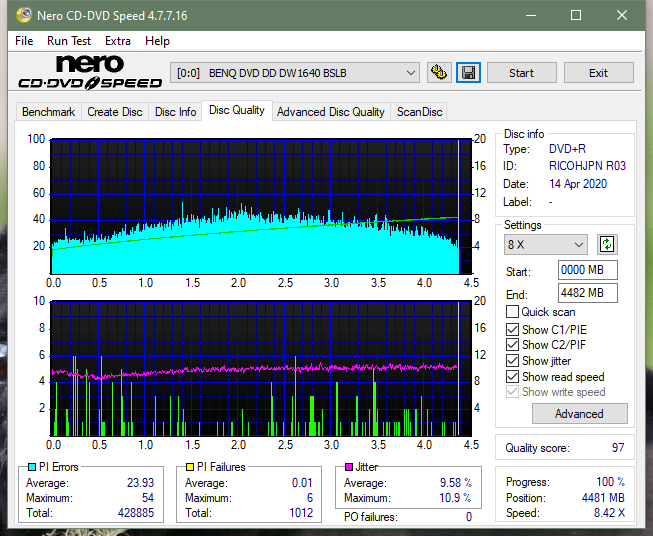The image size is (653, 536).
Task: Click the drive options icon
Action: pos(439,73)
